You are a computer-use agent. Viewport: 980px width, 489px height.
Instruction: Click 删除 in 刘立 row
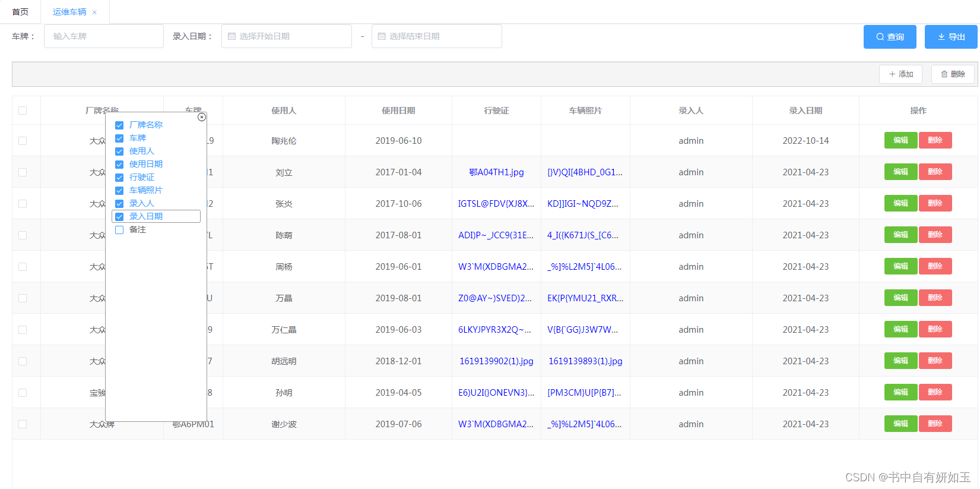(935, 172)
